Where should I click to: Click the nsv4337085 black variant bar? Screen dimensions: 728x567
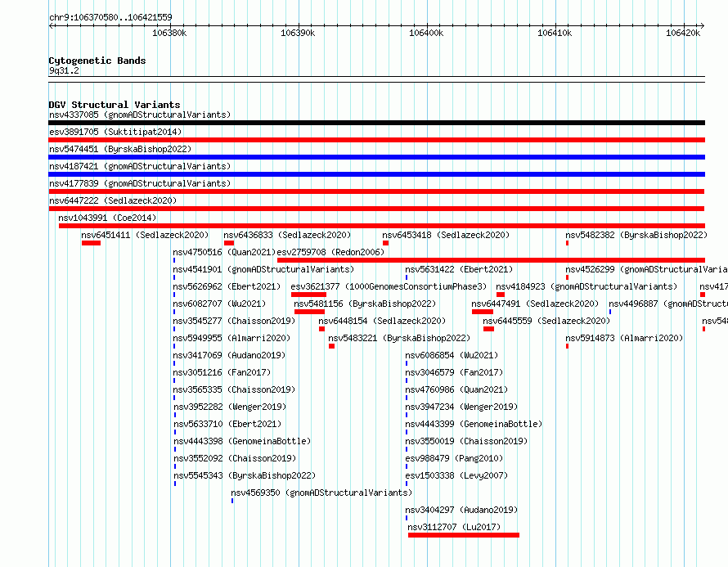pos(376,123)
